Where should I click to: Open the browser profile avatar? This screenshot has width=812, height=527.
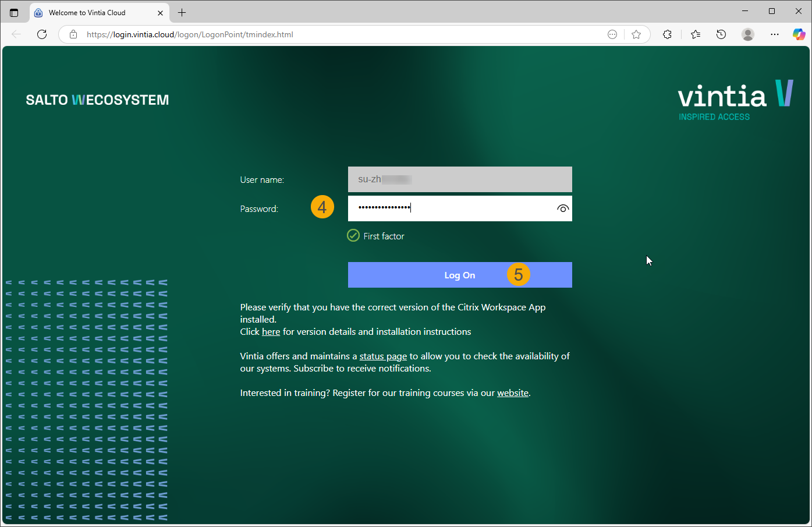point(748,34)
